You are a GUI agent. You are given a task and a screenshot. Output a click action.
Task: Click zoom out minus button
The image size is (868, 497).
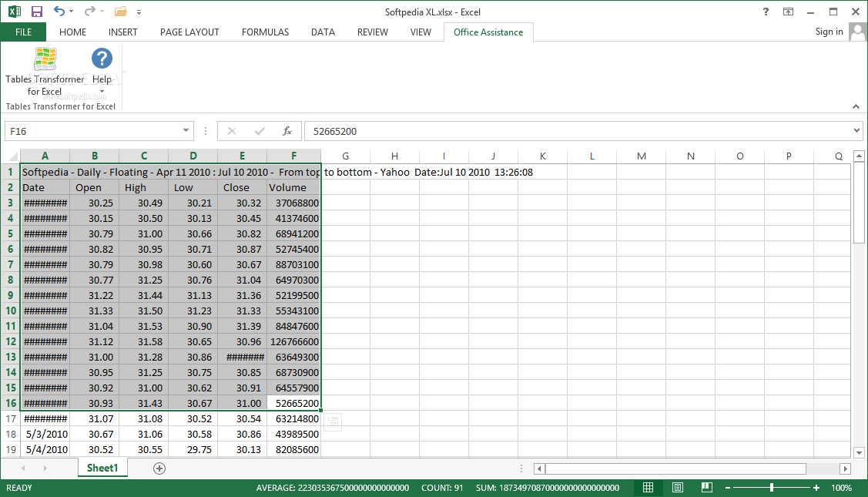click(728, 488)
